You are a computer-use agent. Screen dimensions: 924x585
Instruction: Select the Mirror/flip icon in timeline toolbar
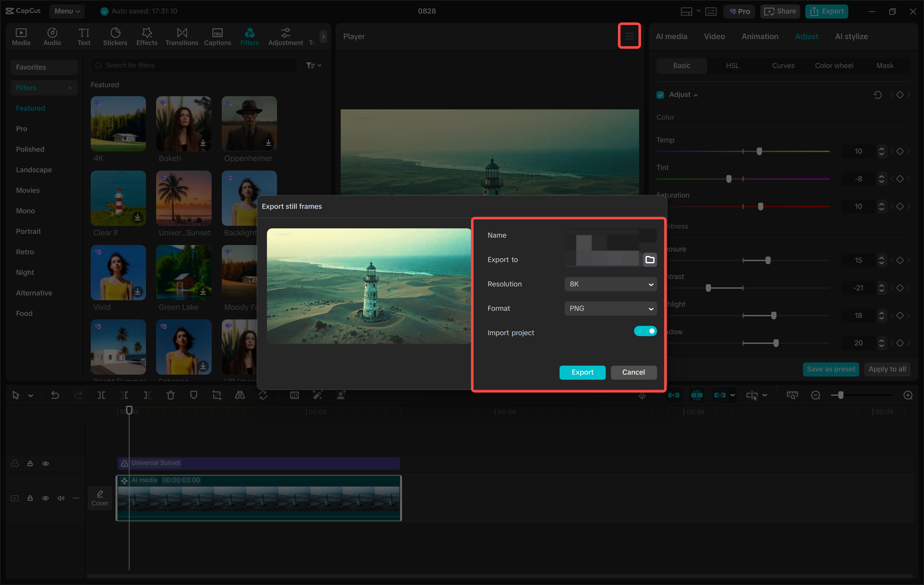(240, 395)
